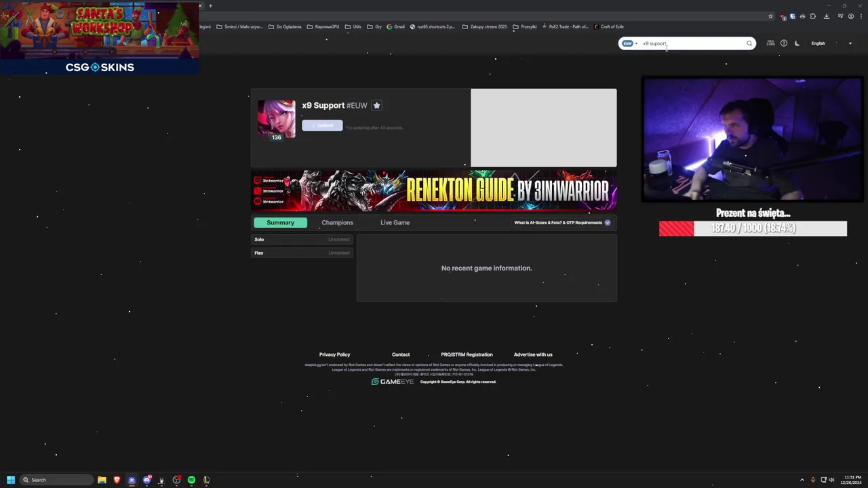Switch to the Champions tab
The height and width of the screenshot is (488, 868).
click(x=337, y=222)
